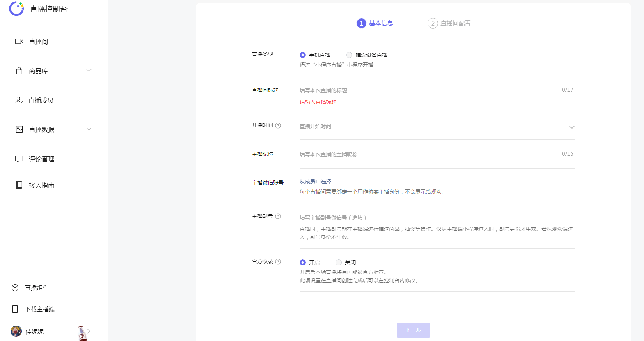Click the book icon beside 接入指南
The image size is (644, 341).
[19, 185]
